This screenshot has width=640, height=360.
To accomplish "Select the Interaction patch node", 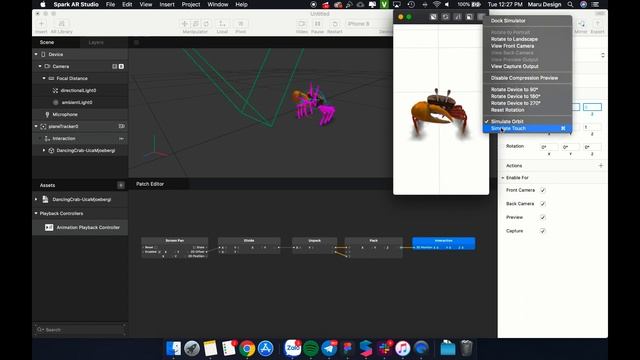I will (x=444, y=243).
